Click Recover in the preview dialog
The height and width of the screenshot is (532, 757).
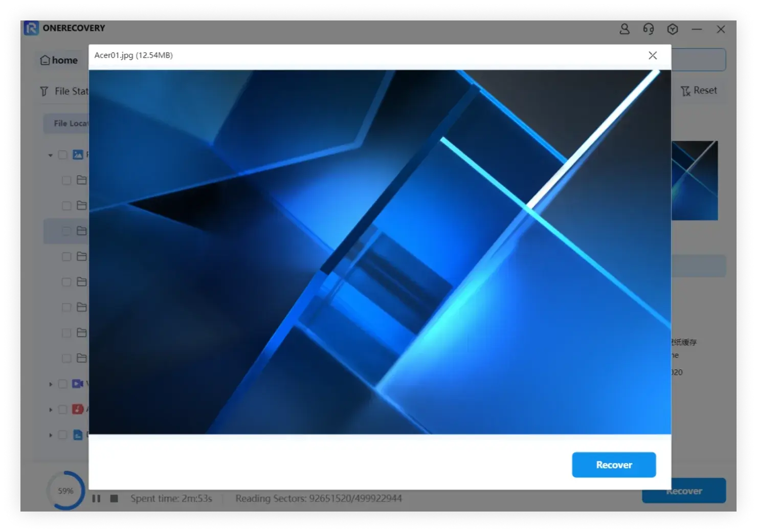(x=614, y=464)
